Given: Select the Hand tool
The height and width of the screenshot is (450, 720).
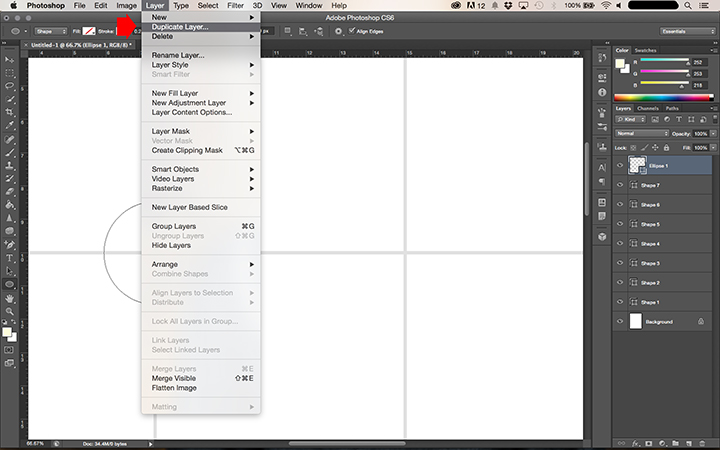Looking at the screenshot, I should click(9, 298).
